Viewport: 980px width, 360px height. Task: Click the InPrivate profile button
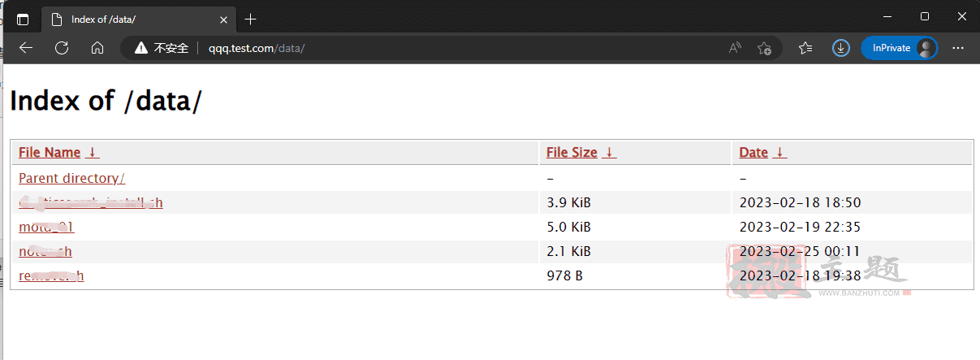click(x=899, y=48)
